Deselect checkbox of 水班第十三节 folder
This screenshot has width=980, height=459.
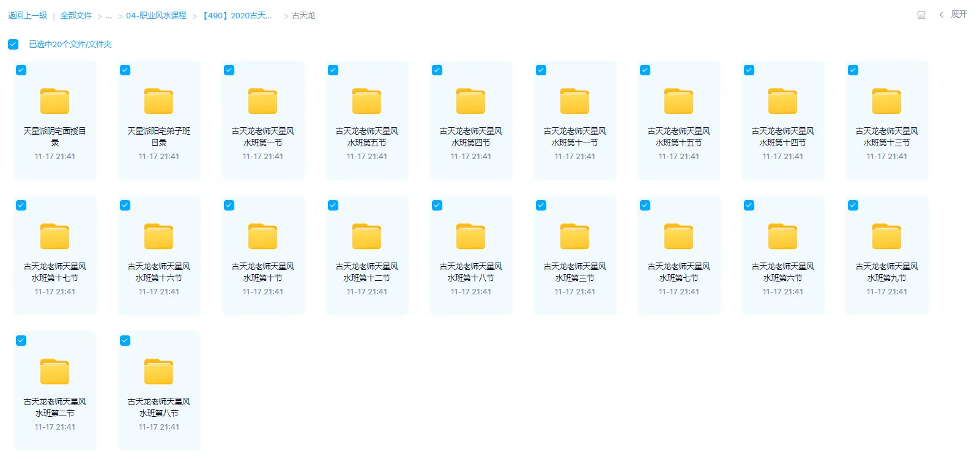tap(853, 70)
